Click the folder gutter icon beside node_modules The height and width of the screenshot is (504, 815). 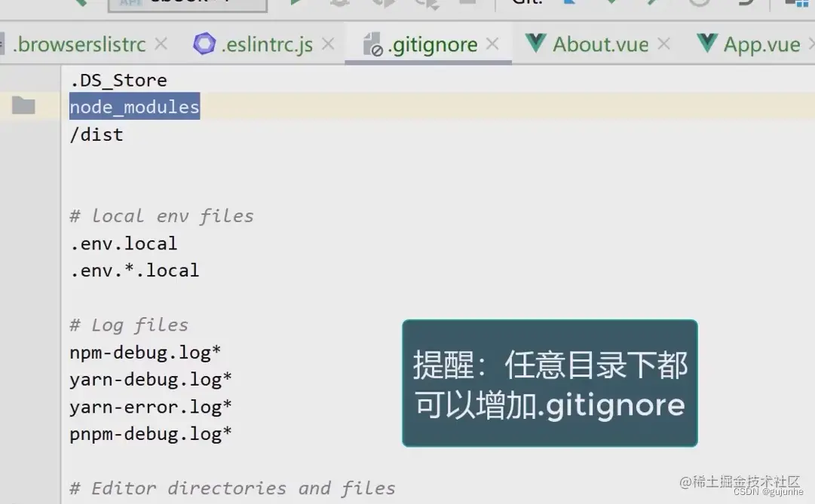pyautogui.click(x=23, y=105)
